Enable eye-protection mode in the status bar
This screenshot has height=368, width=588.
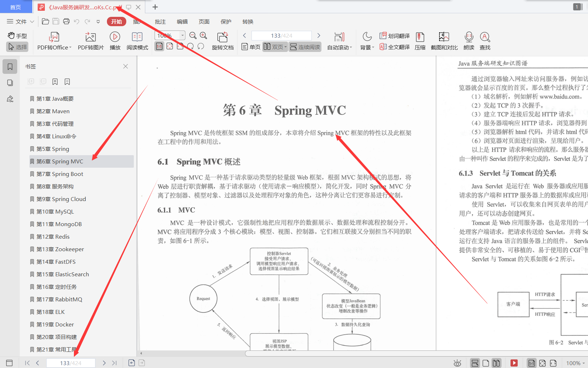pos(457,363)
